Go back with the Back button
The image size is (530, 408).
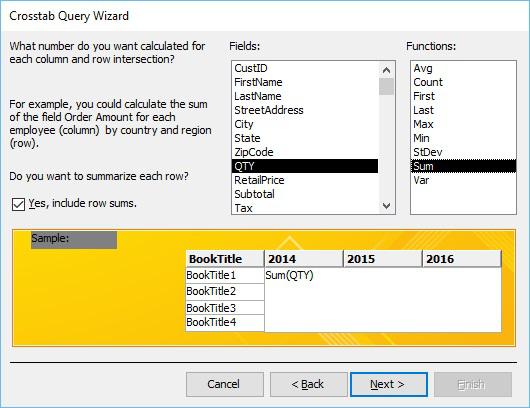pyautogui.click(x=308, y=384)
